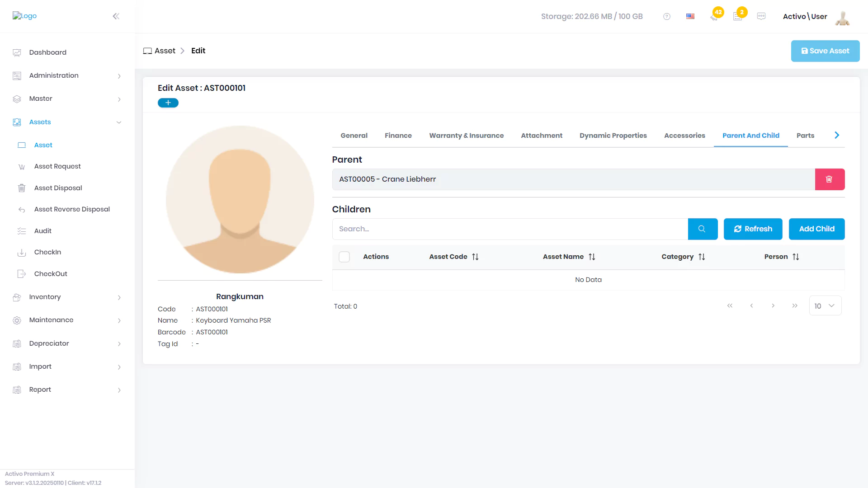Select the Parent And Child tab
The image size is (868, 488).
(x=751, y=136)
